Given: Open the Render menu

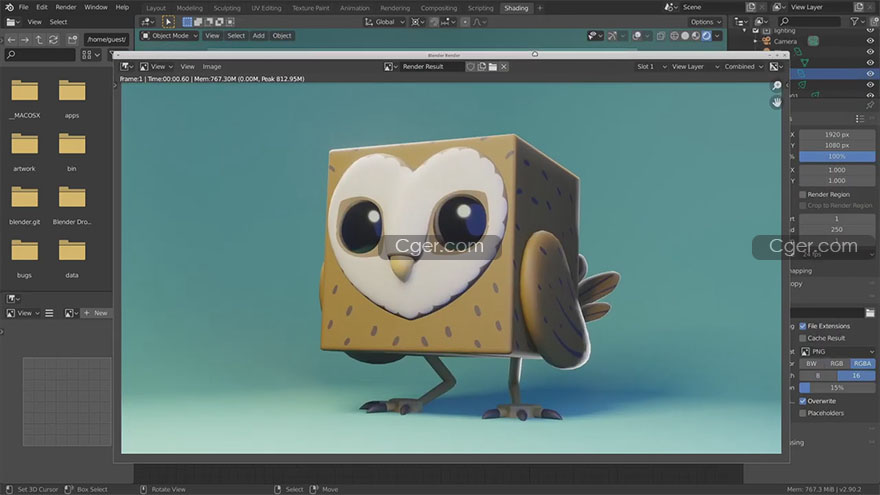Looking at the screenshot, I should tap(66, 7).
